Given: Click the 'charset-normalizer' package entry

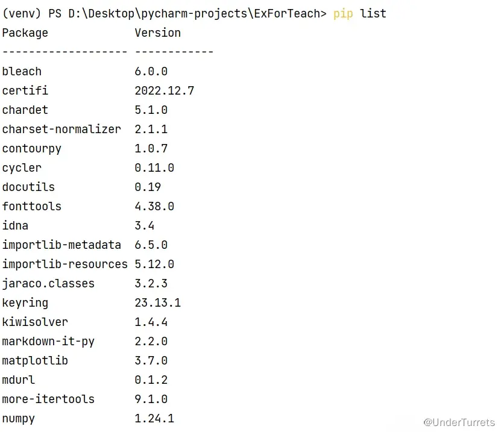Looking at the screenshot, I should click(61, 129).
